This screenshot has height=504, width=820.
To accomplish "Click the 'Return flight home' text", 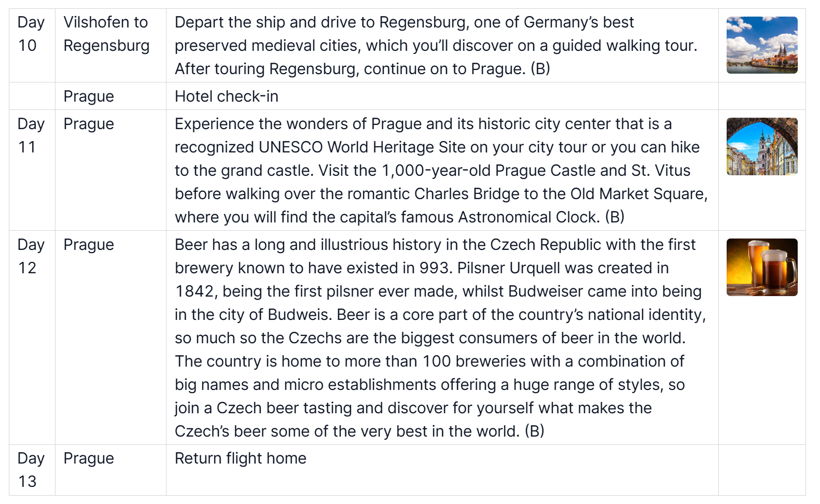I will click(240, 458).
